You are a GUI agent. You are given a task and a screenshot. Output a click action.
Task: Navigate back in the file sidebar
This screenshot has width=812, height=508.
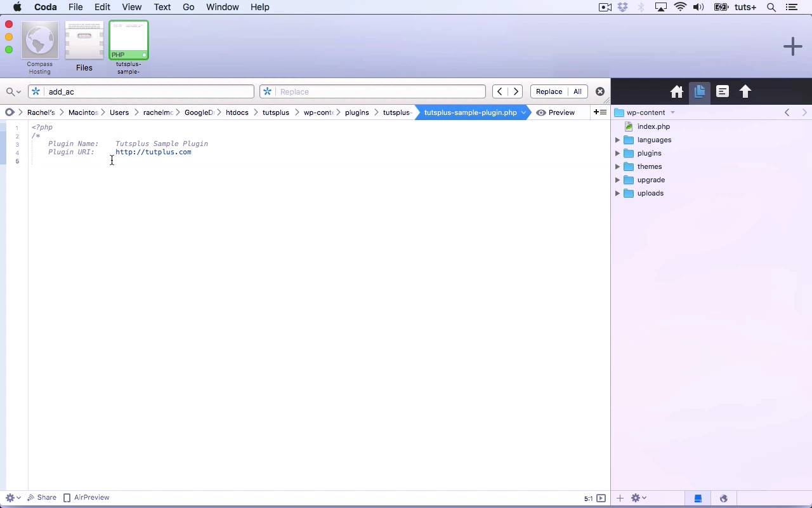[x=787, y=112]
